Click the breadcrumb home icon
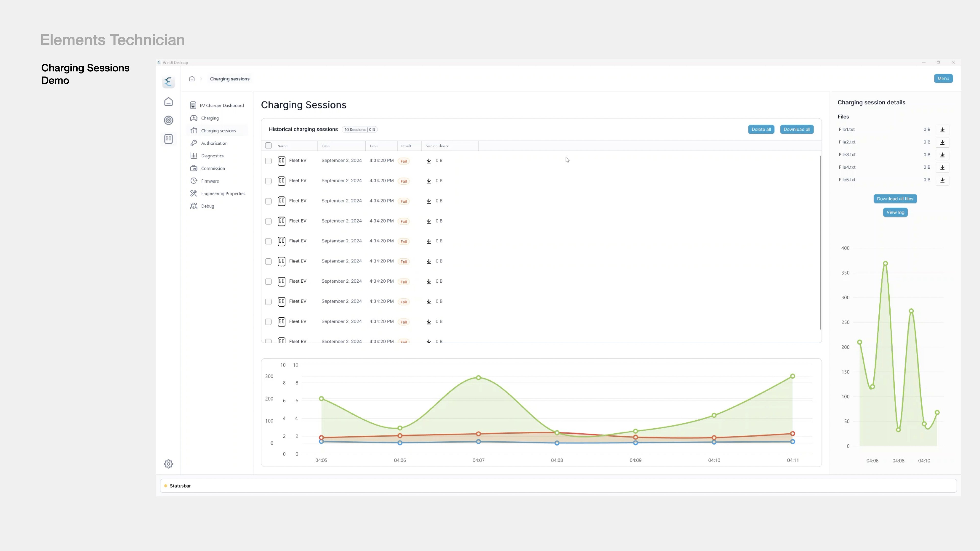980x551 pixels. (192, 79)
